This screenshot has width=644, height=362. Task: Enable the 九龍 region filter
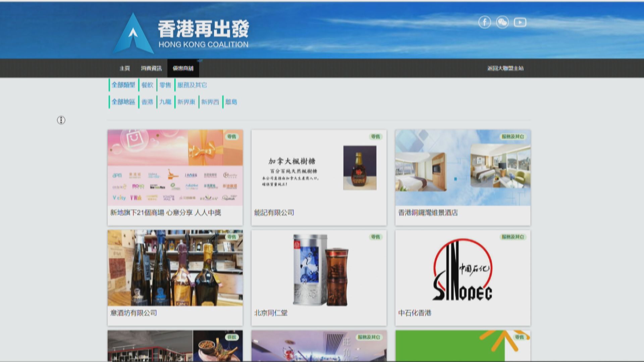pyautogui.click(x=166, y=102)
